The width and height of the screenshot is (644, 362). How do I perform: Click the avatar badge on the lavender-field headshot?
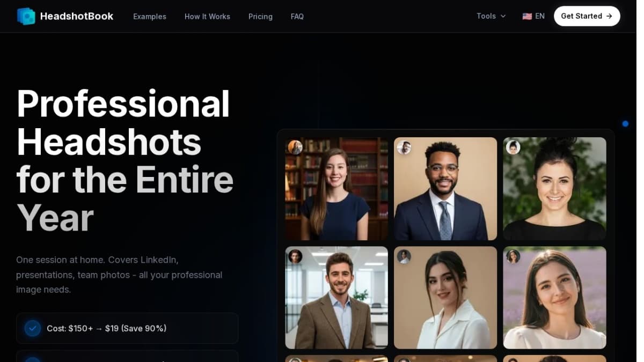tap(514, 256)
